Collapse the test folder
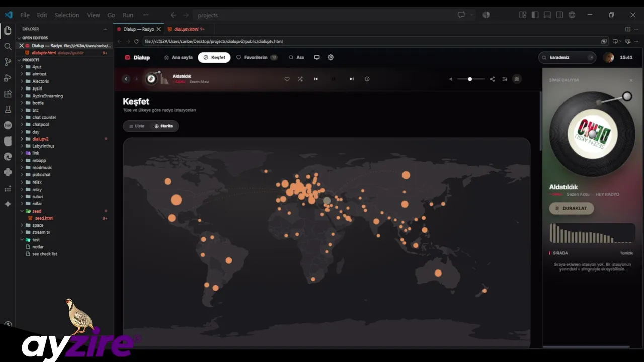The image size is (644, 362). point(64,240)
